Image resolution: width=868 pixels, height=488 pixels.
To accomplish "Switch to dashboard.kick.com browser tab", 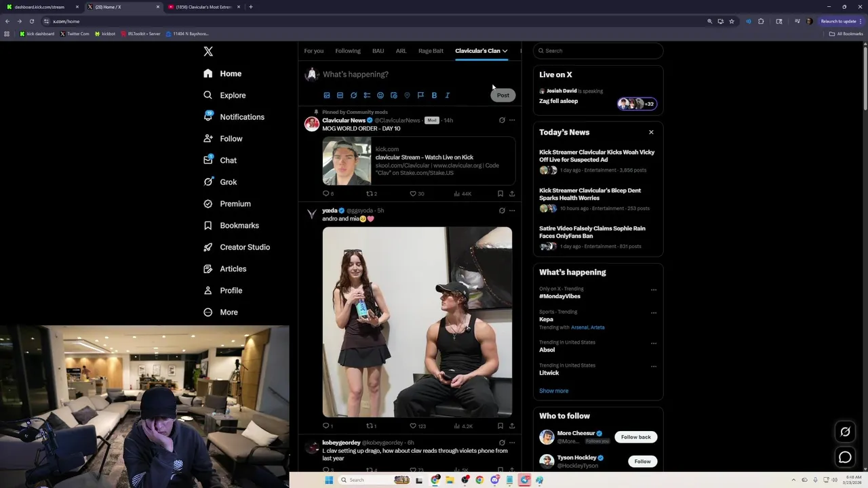I will click(42, 7).
